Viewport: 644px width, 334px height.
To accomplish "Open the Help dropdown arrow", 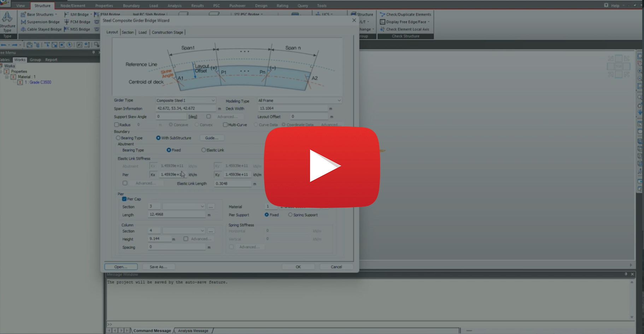I will 623,6.
